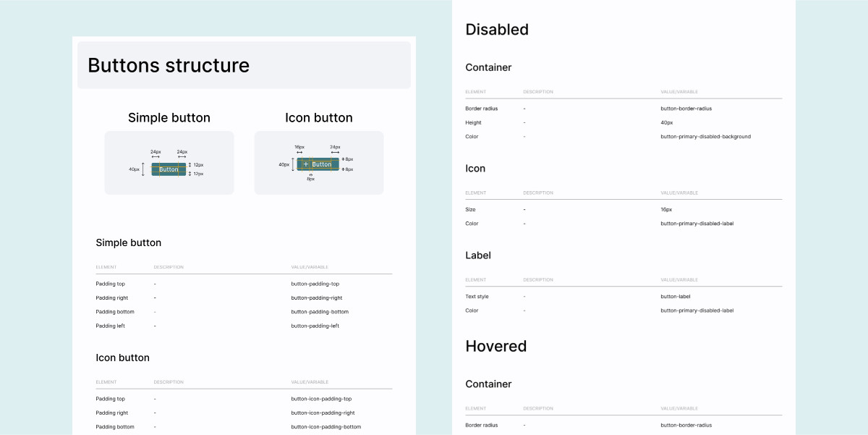This screenshot has height=435, width=868.
Task: Select the button-padding-right variable value
Action: [x=317, y=297]
